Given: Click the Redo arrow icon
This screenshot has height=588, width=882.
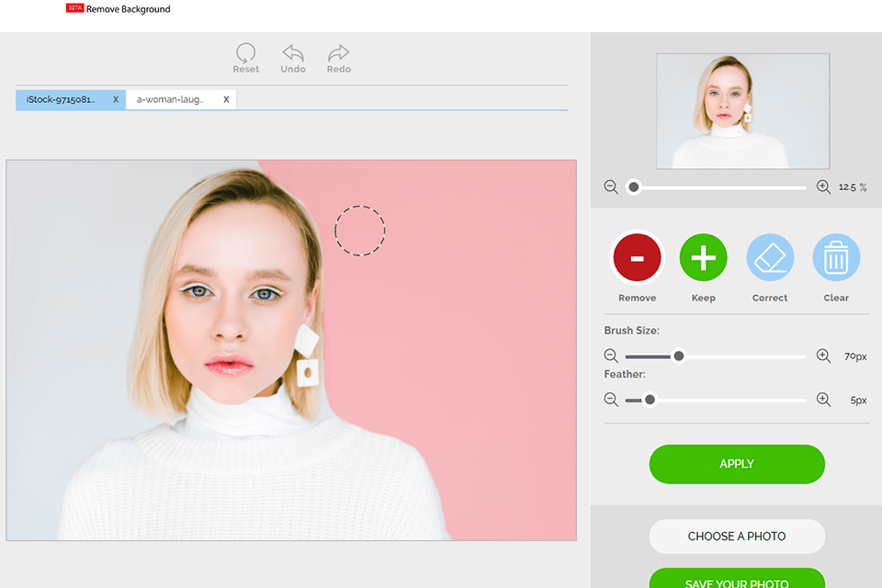Looking at the screenshot, I should click(339, 53).
